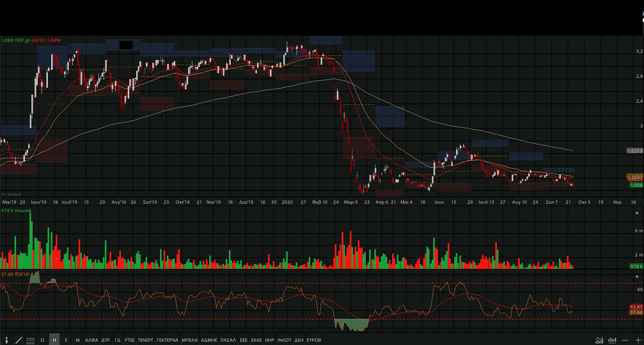
Task: Select the H daily timeframe button
Action: tap(54, 340)
